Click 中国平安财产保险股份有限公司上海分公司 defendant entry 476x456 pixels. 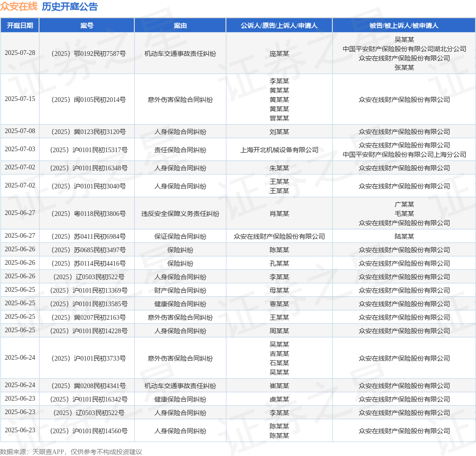pyautogui.click(x=404, y=154)
